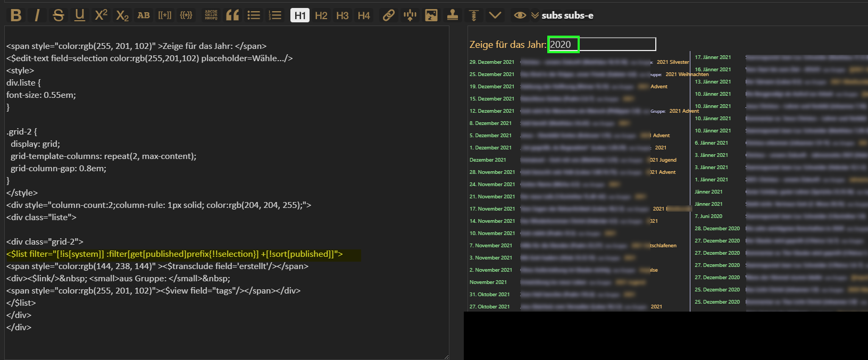
Task: Click the '28. Dezember 2020' date entry
Action: pyautogui.click(x=717, y=229)
